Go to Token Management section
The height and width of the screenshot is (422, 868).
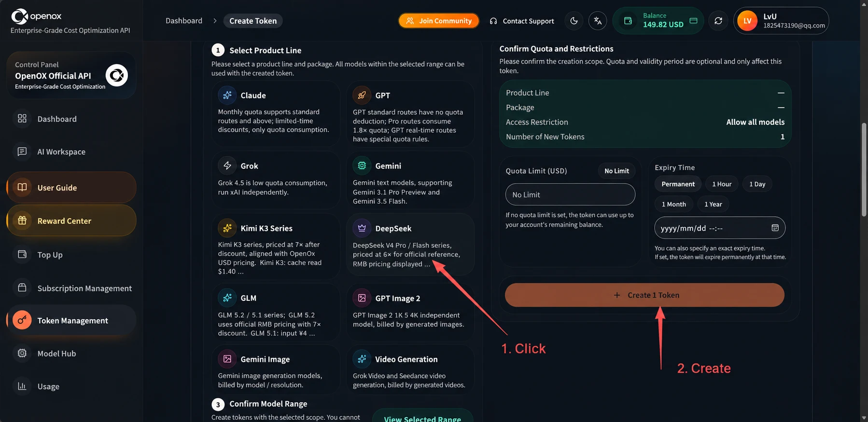71,320
